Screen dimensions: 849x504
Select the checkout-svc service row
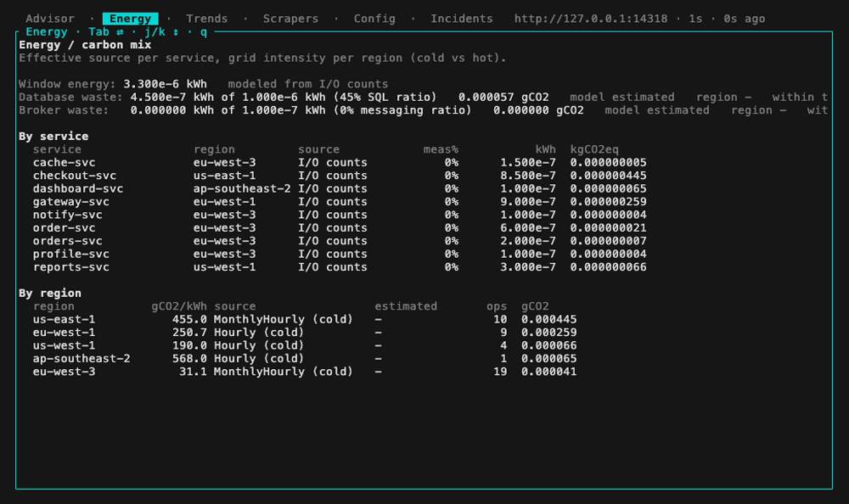[x=340, y=176]
